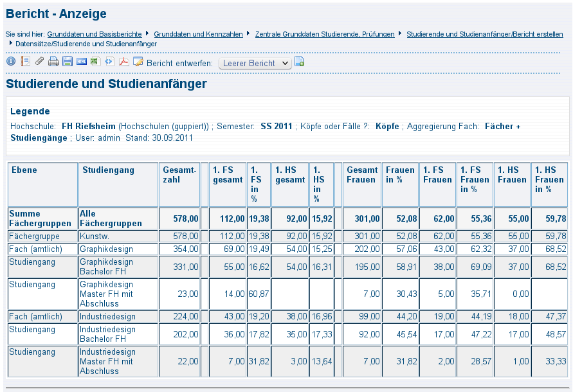Click the paperclip attachment icon
This screenshot has width=573, height=392.
pyautogui.click(x=39, y=61)
